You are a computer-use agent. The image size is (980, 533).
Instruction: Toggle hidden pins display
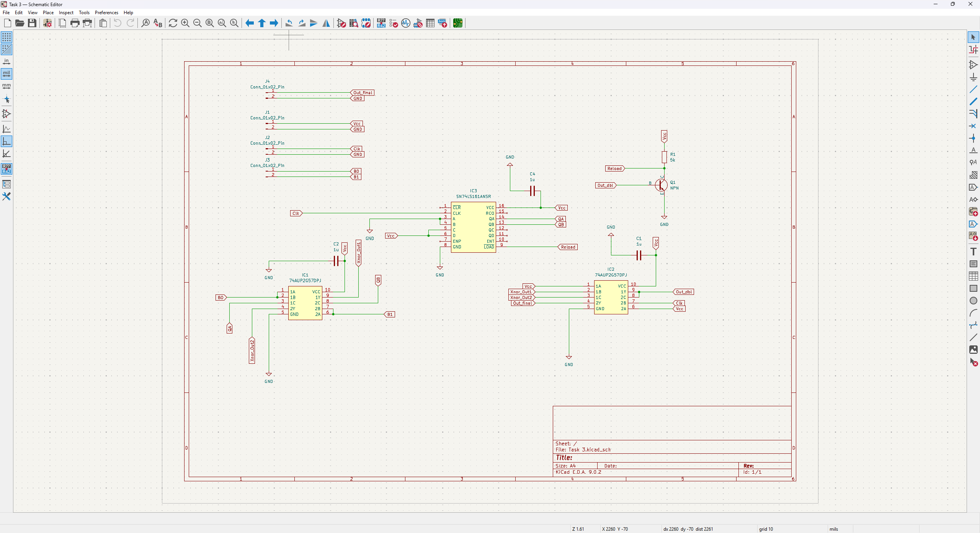coord(7,114)
